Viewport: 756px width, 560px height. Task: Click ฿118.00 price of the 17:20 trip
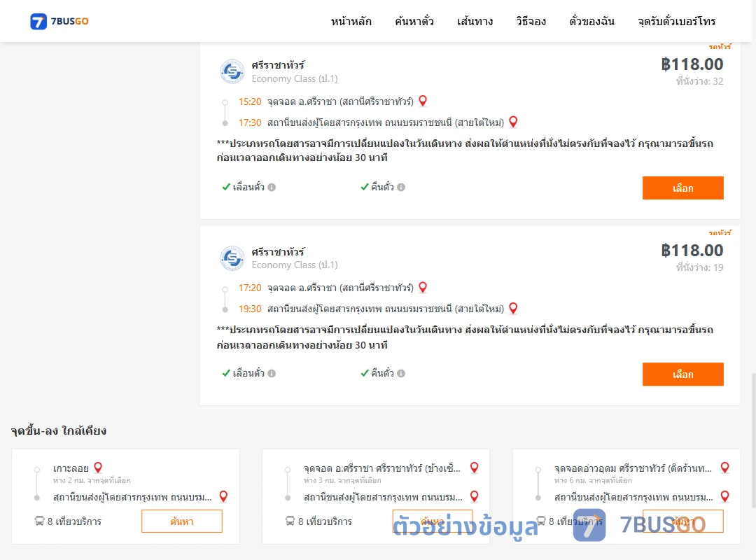692,251
